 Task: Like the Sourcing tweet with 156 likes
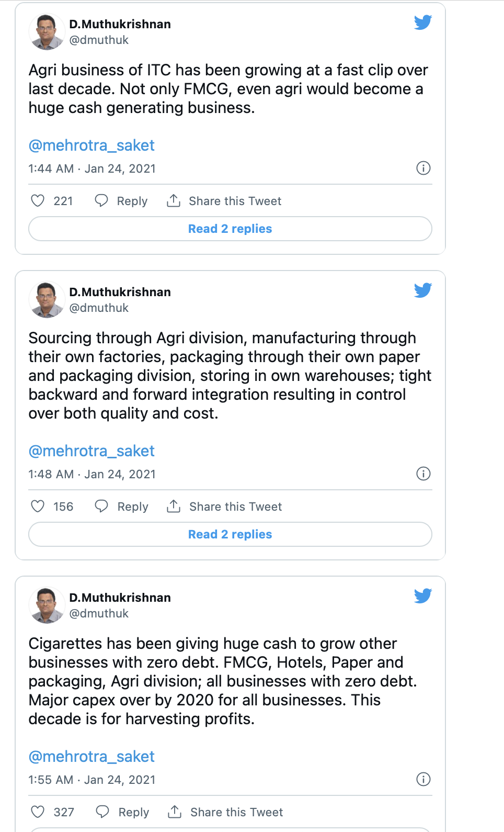coord(38,506)
